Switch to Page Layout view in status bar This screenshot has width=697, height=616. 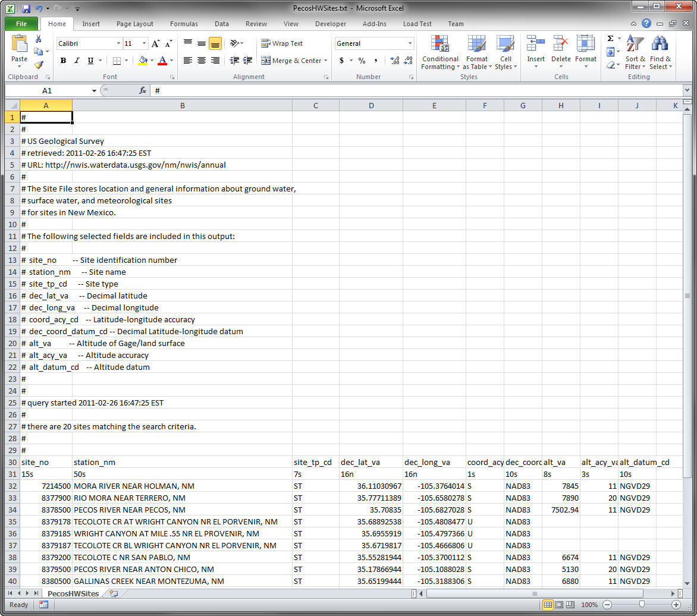pyautogui.click(x=559, y=605)
